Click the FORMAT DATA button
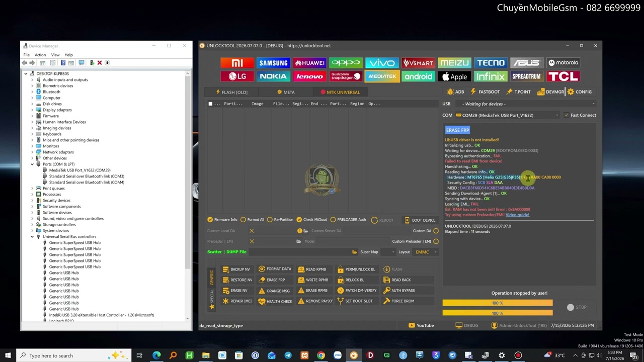Screen dimensions: 644x362 point(275,269)
